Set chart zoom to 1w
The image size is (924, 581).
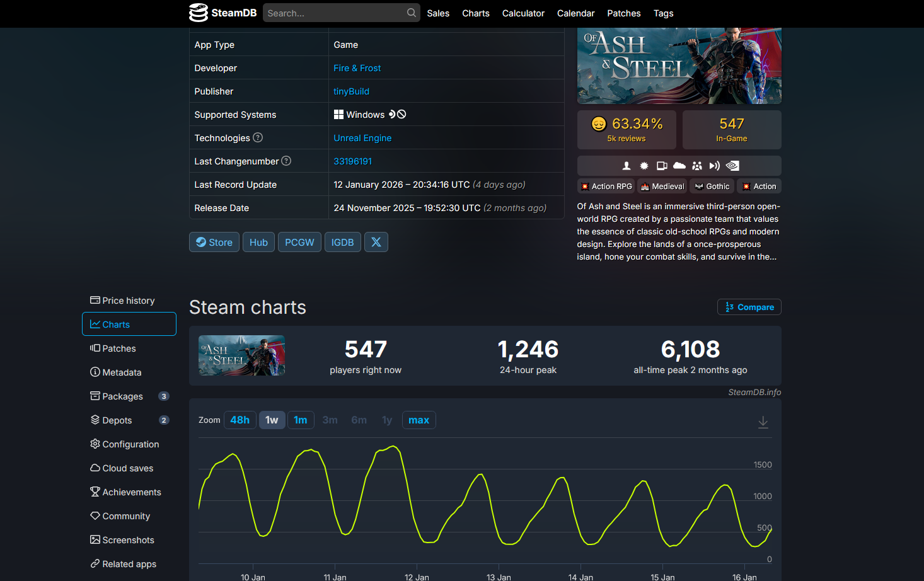click(272, 420)
